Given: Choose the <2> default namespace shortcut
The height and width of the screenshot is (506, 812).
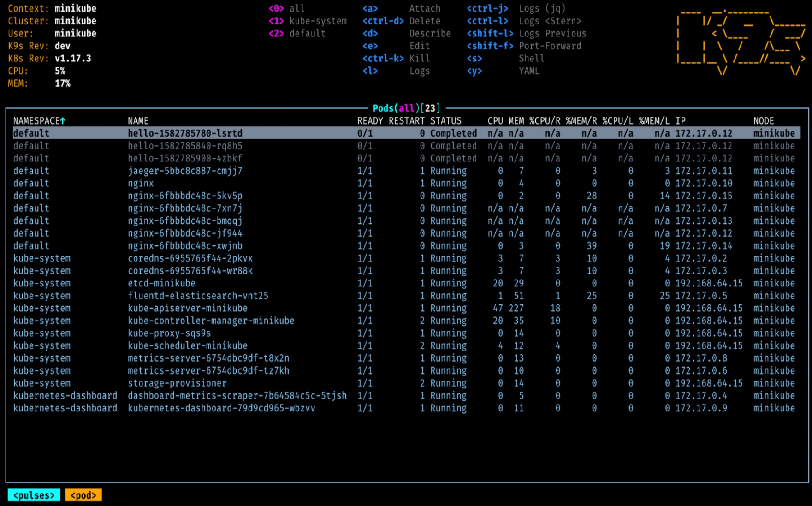Looking at the screenshot, I should pos(297,33).
